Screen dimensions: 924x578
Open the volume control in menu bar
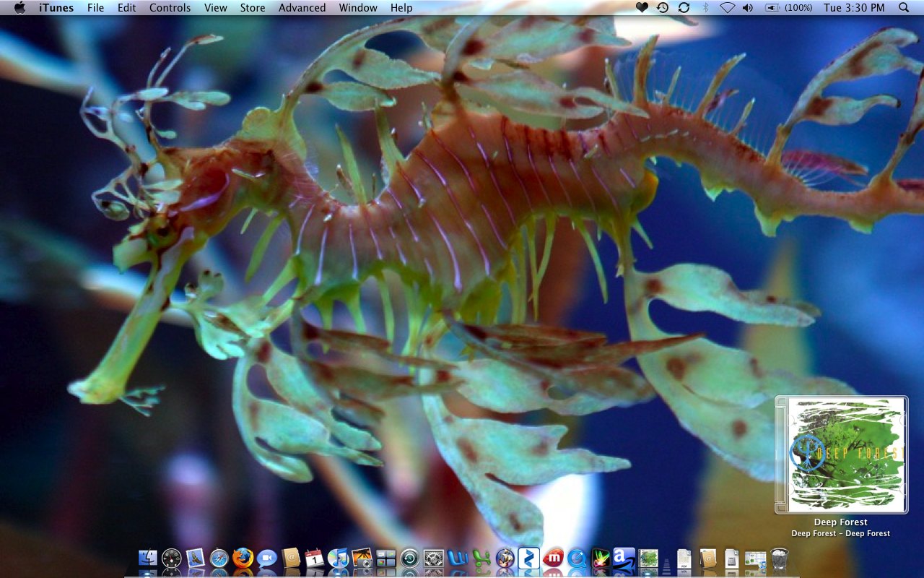[x=747, y=8]
